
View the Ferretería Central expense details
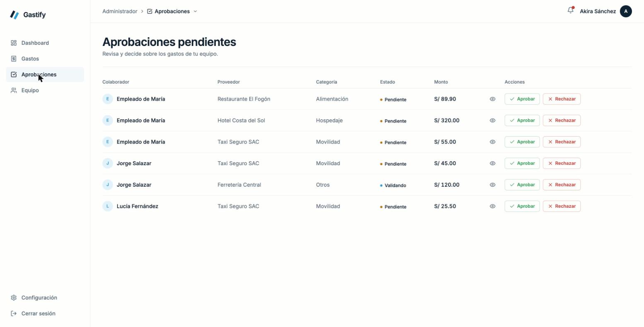492,185
